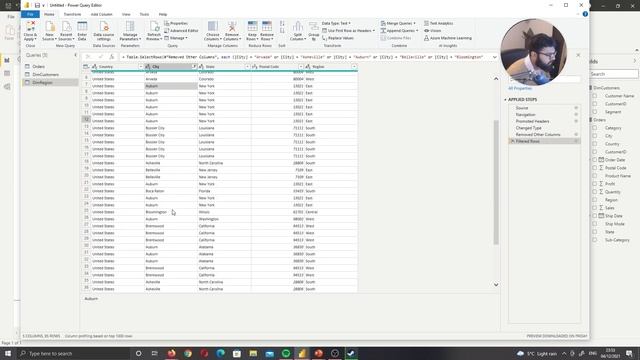
Task: Open the Advanced Editor
Action: coord(181,31)
